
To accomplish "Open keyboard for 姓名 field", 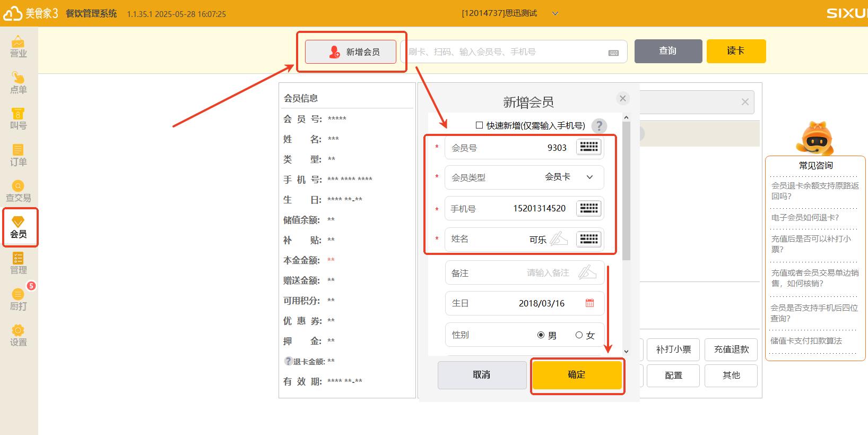I will [589, 239].
